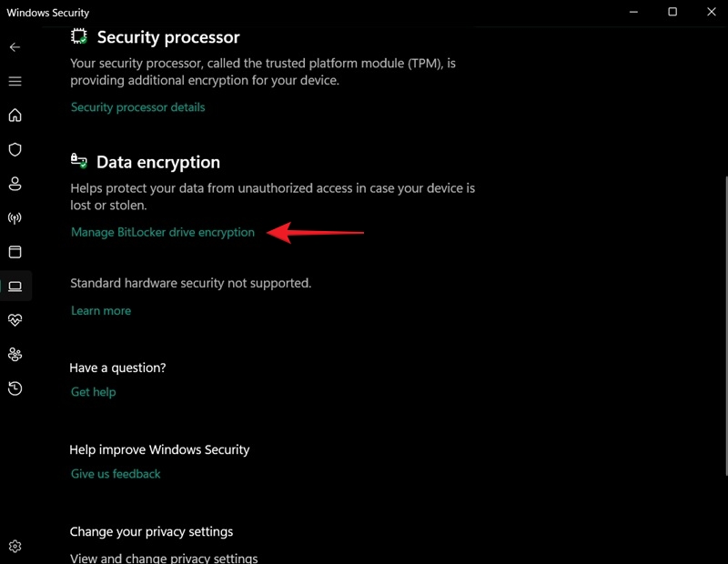Open Protection history from the sidebar
The height and width of the screenshot is (564, 728).
coord(15,388)
